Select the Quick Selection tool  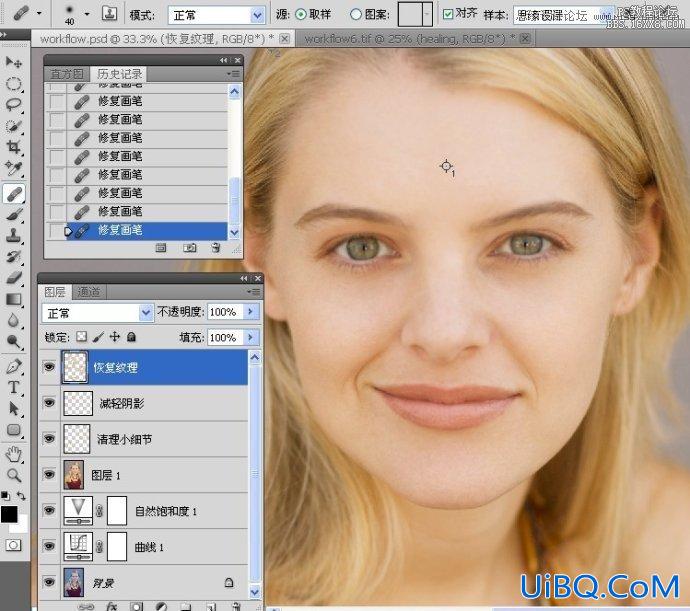[x=14, y=126]
